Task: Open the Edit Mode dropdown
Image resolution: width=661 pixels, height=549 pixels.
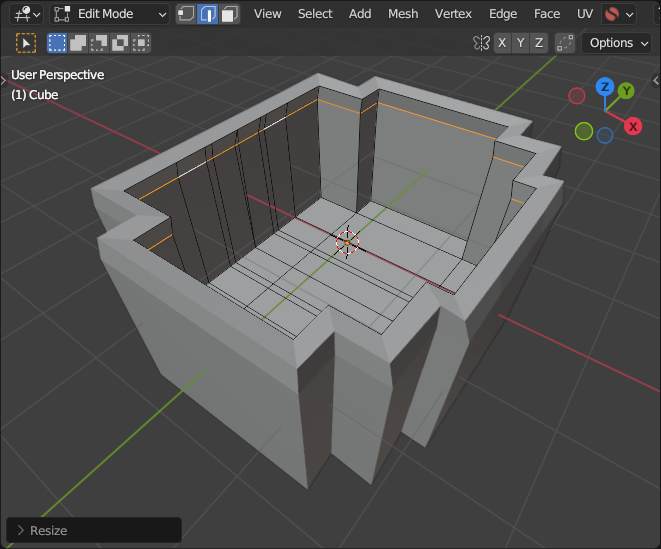Action: point(110,14)
